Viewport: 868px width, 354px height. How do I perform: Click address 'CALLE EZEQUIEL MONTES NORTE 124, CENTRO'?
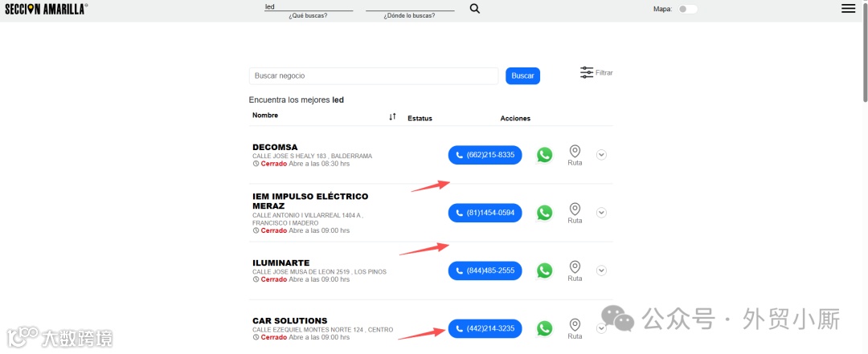(x=323, y=330)
